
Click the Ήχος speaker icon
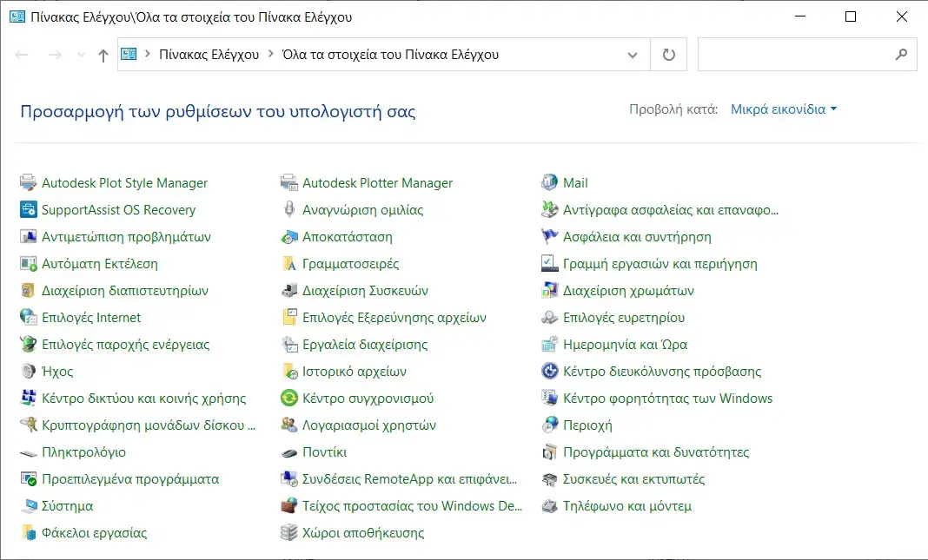tap(28, 371)
